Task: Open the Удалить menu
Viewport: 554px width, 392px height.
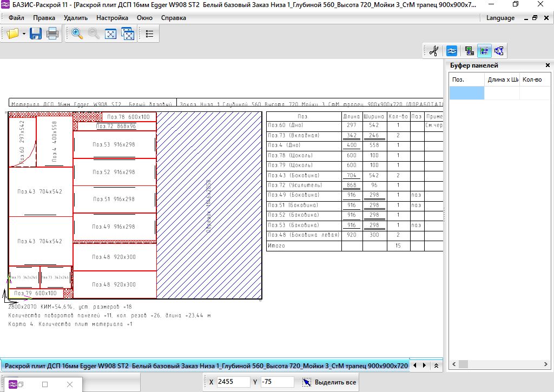Action: click(76, 18)
